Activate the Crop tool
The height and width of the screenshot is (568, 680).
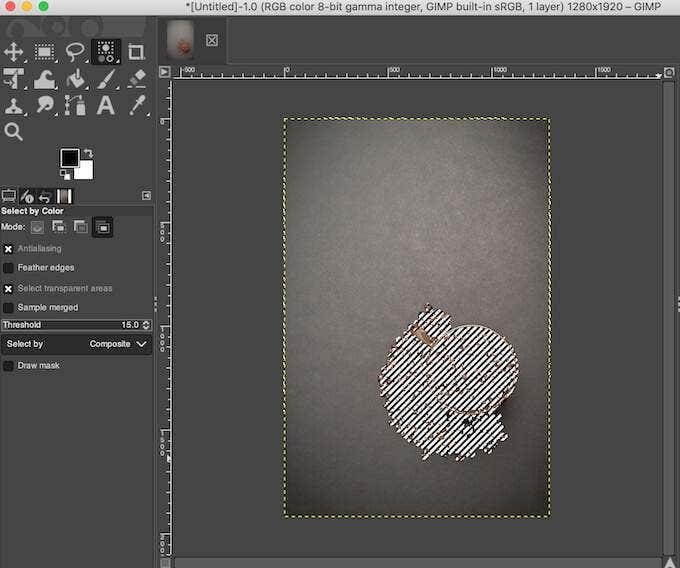(x=136, y=51)
